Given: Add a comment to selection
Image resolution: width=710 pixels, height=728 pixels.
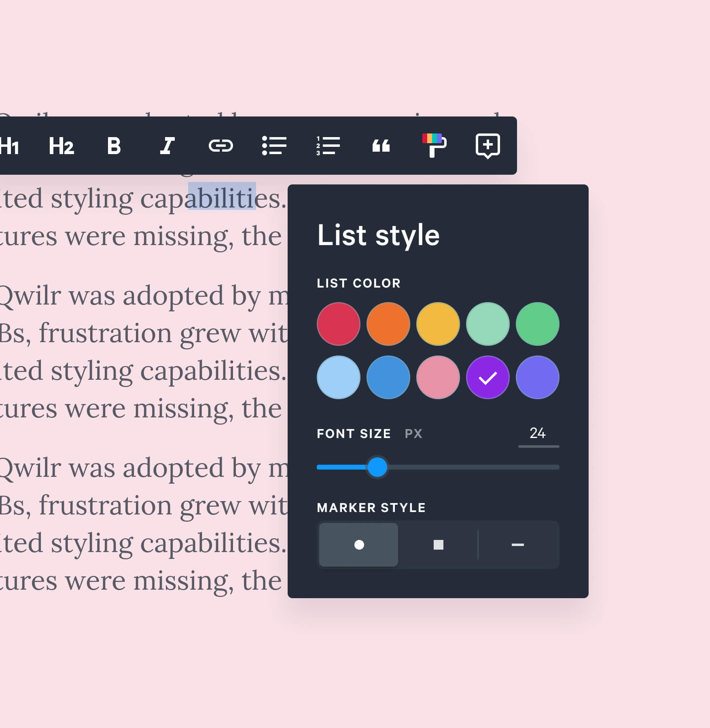Looking at the screenshot, I should tap(487, 146).
